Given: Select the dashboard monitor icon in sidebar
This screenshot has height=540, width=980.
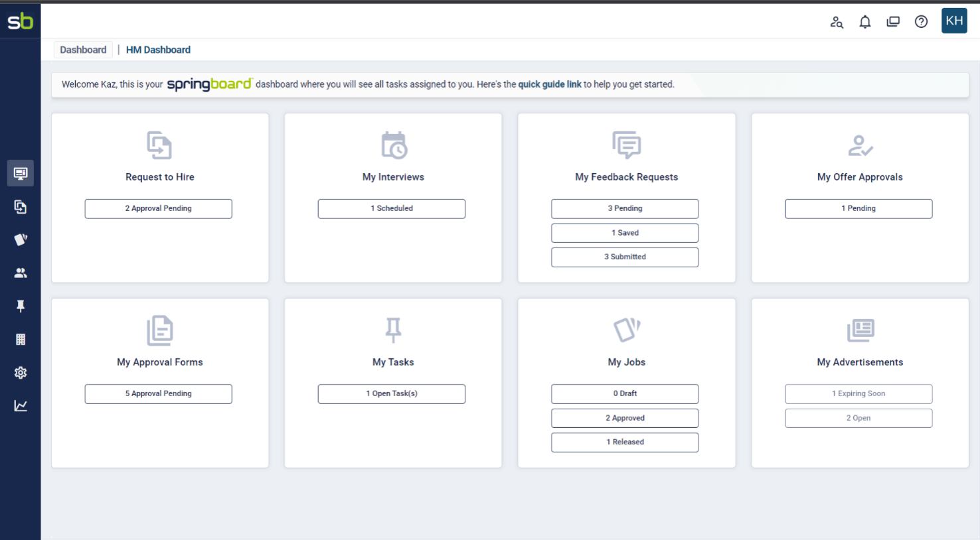Looking at the screenshot, I should (x=21, y=173).
